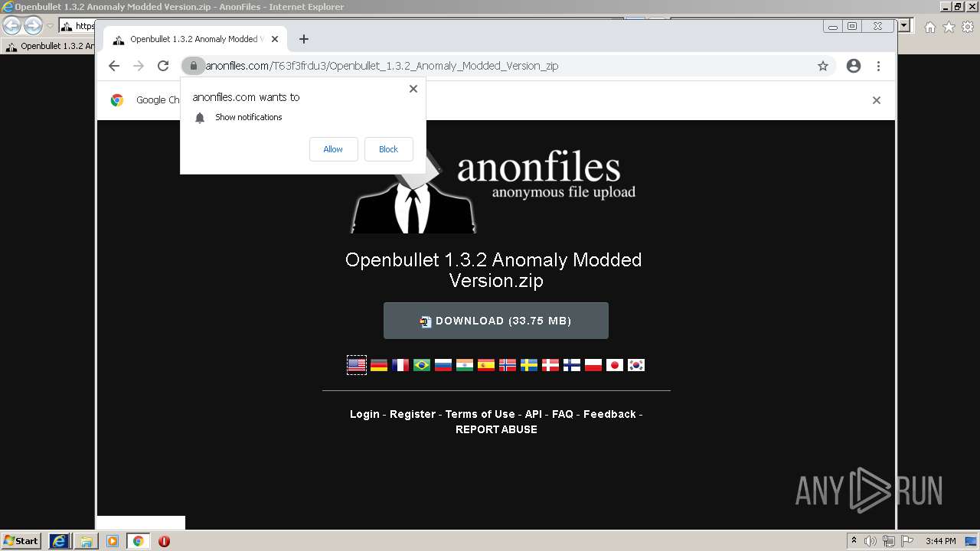980x551 pixels.
Task: Click the Internet Explorer back button
Action: pyautogui.click(x=12, y=26)
